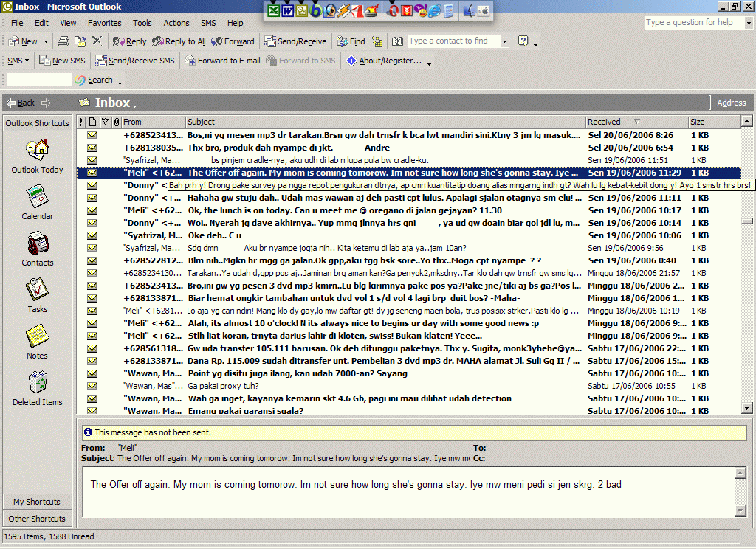Open Toolbar Options arrow after the Help icon
Screen dimensions: 756x549
click(x=536, y=45)
